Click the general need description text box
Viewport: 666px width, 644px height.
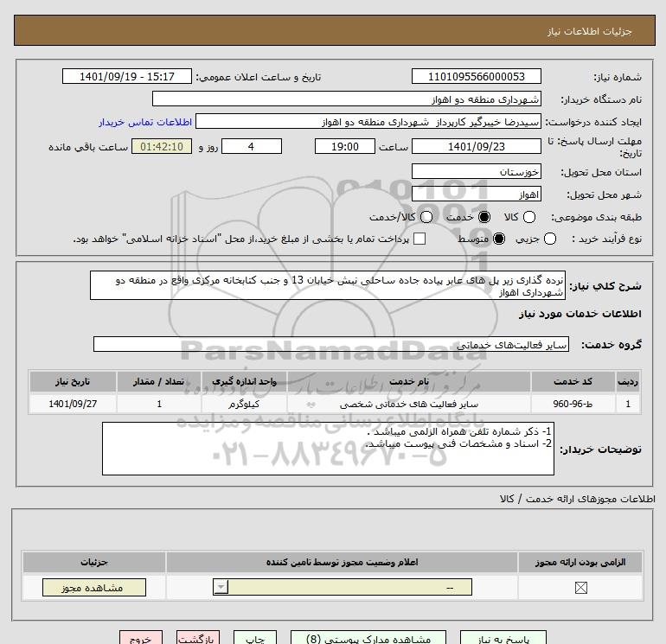click(328, 286)
